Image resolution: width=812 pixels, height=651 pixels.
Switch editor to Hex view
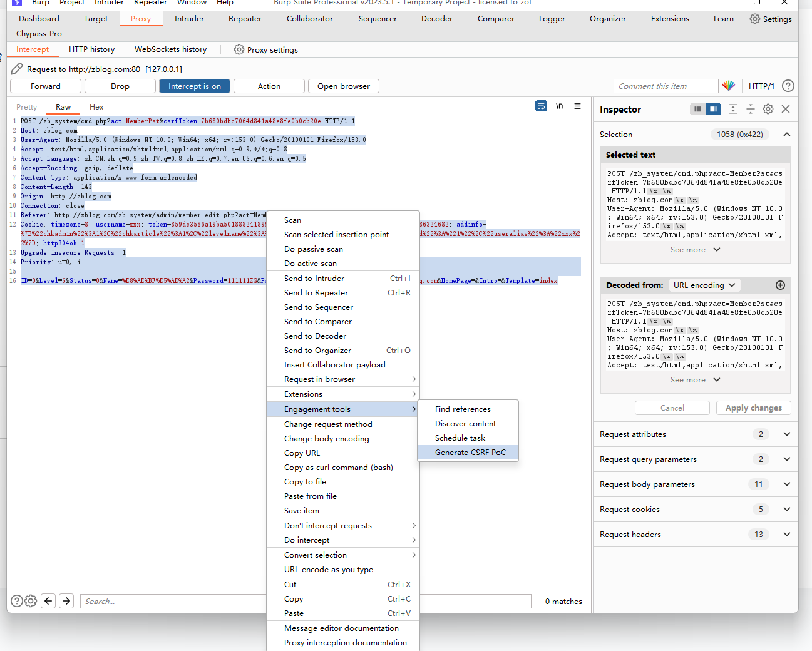(x=96, y=107)
